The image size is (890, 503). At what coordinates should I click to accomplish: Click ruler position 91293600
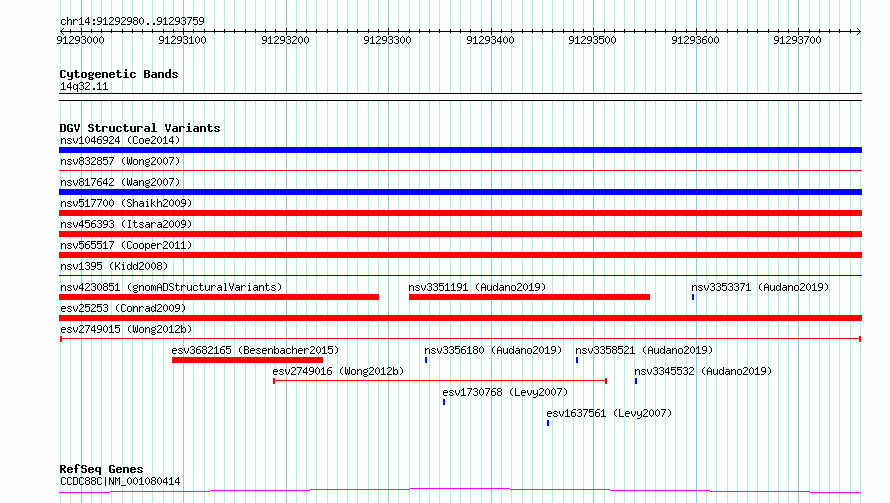[x=695, y=40]
